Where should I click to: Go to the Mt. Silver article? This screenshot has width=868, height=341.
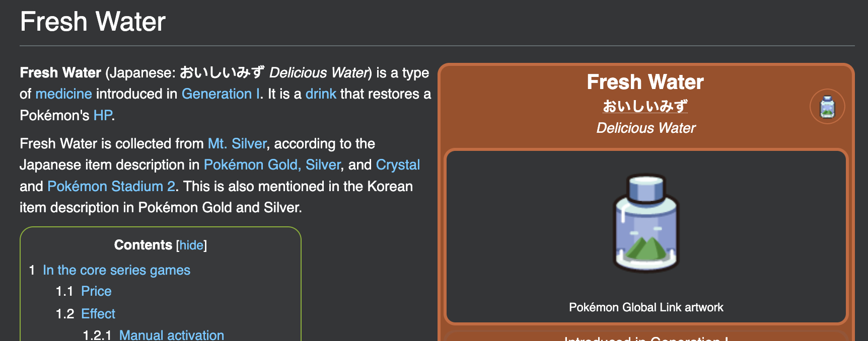pos(237,144)
